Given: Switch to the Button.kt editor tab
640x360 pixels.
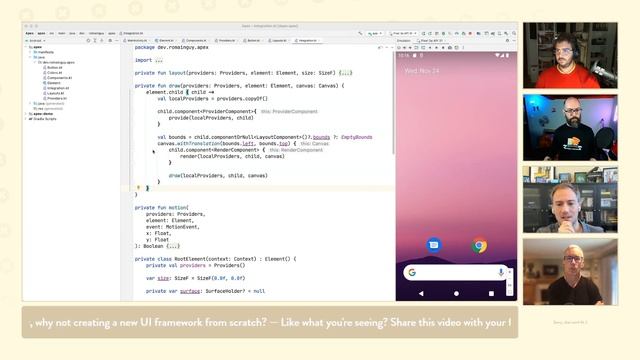Looking at the screenshot, I should point(253,40).
